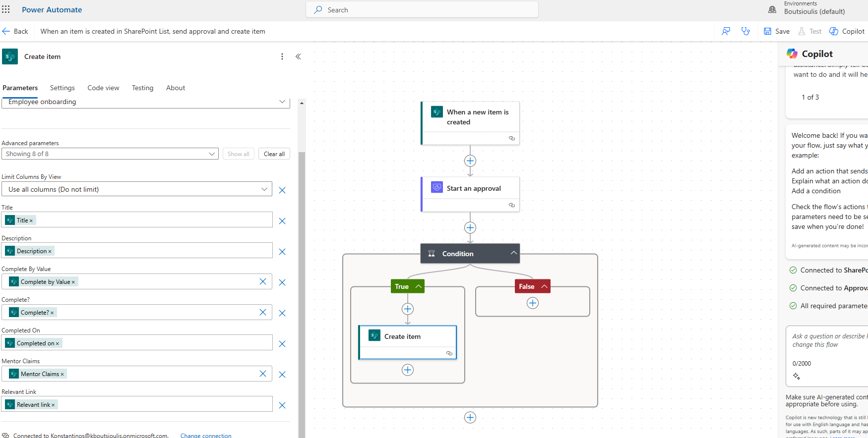The width and height of the screenshot is (868, 438).
Task: Open the Flow checker stethoscope icon
Action: (745, 31)
